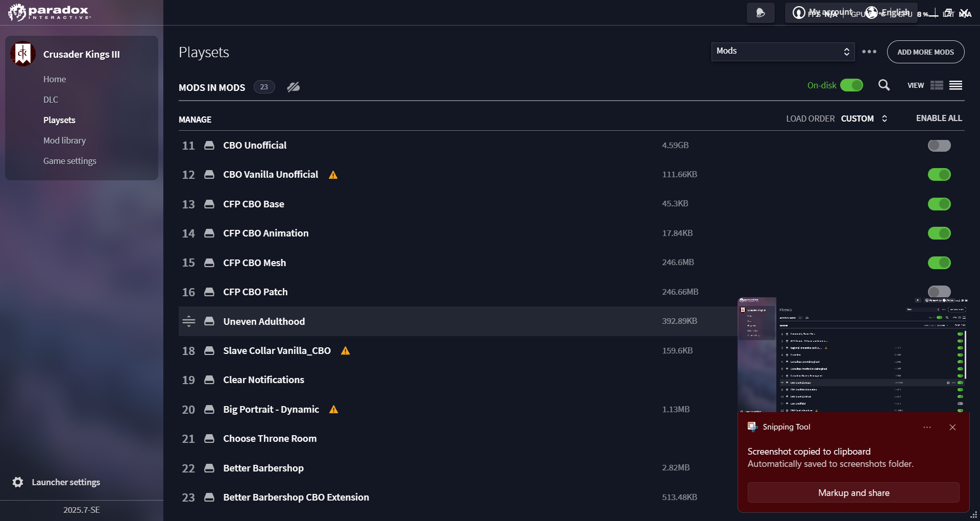
Task: Open the My account link
Action: [x=823, y=12]
